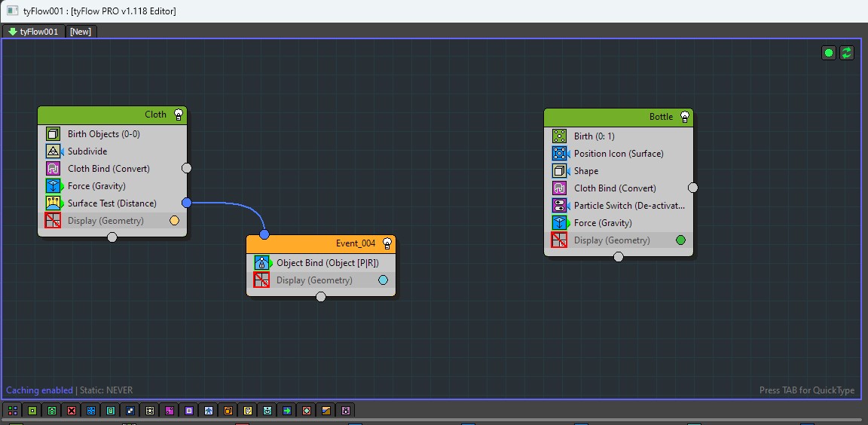The image size is (868, 425).
Task: Select the Particle Switch operator label
Action: (x=629, y=205)
